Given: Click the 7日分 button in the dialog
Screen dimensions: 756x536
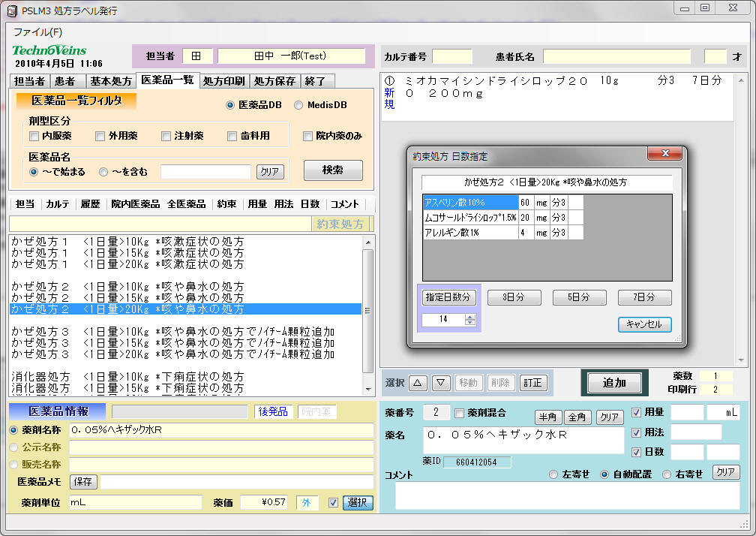Looking at the screenshot, I should coord(645,297).
